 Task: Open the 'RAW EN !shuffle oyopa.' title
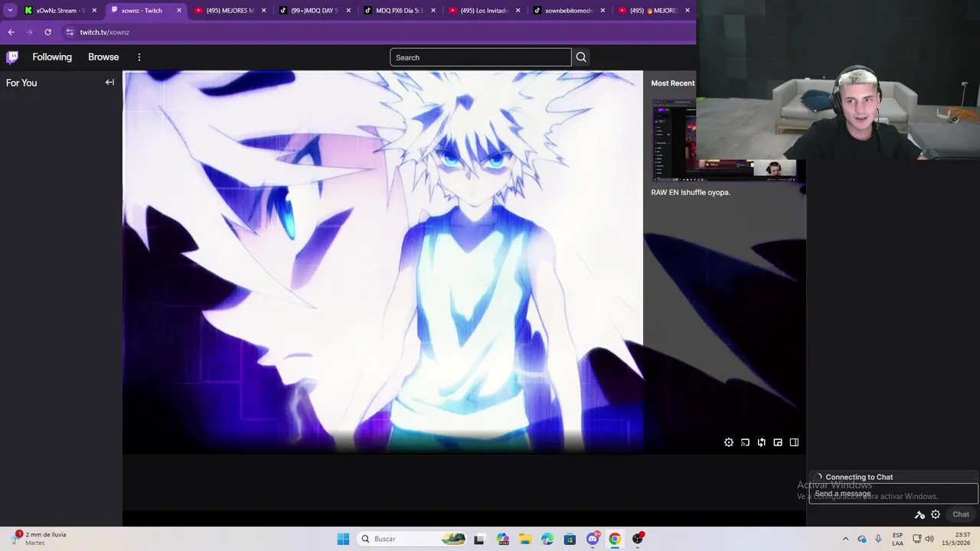(691, 192)
